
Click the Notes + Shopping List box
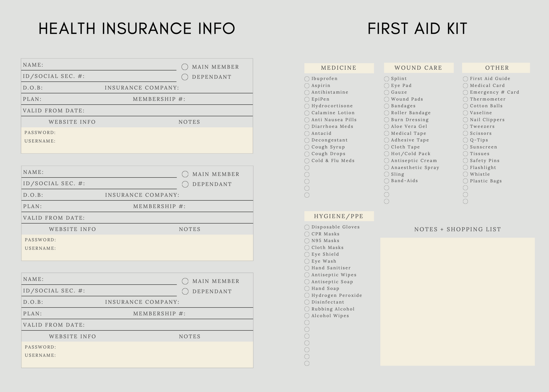pyautogui.click(x=457, y=302)
